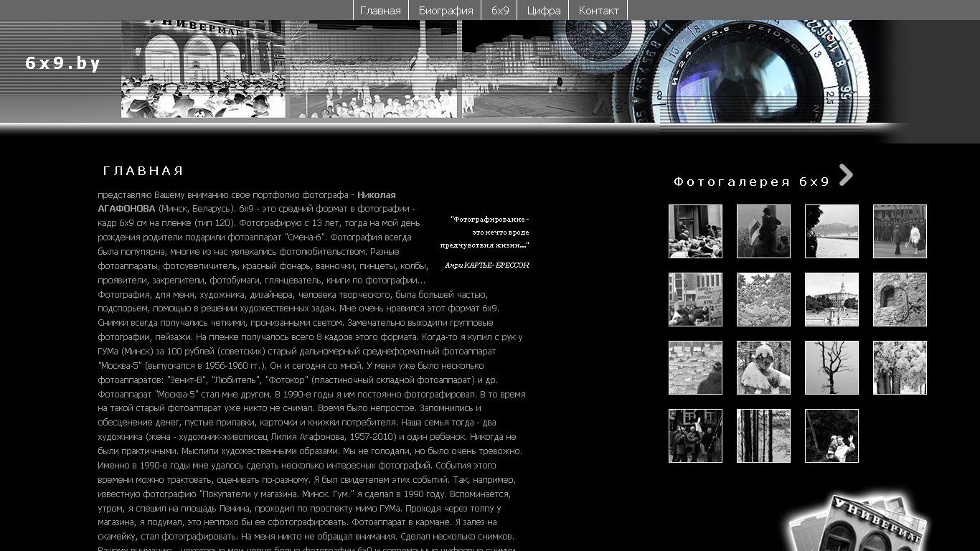Screen dimensions: 980x551
Task: Open thumbnail of crowd at store doorway
Action: click(x=695, y=231)
